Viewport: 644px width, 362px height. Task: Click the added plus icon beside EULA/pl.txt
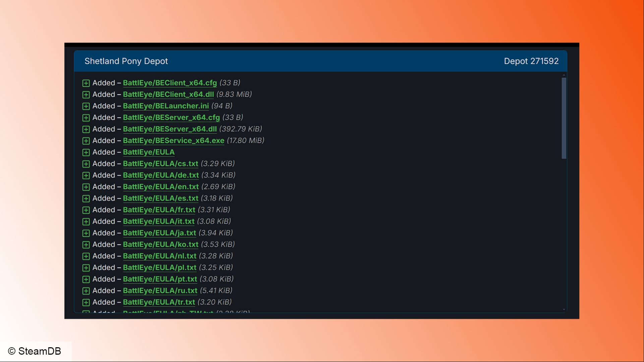[x=86, y=268]
